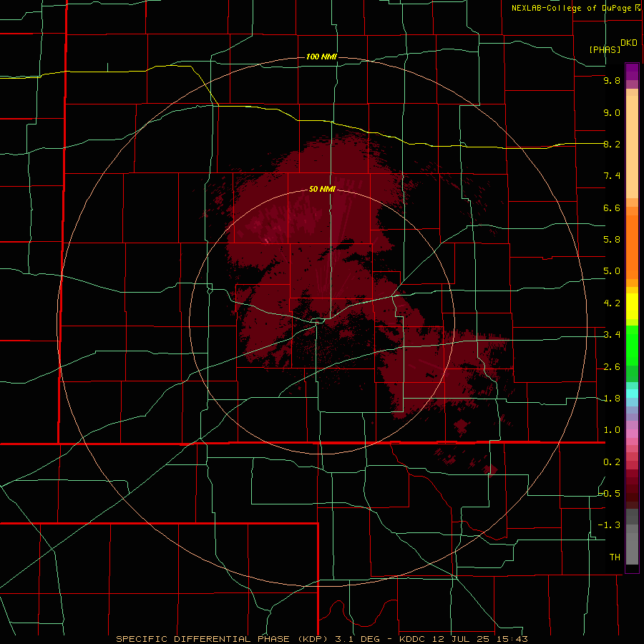Select the 8.2 scale value
The width and height of the screenshot is (644, 644).
tap(612, 144)
